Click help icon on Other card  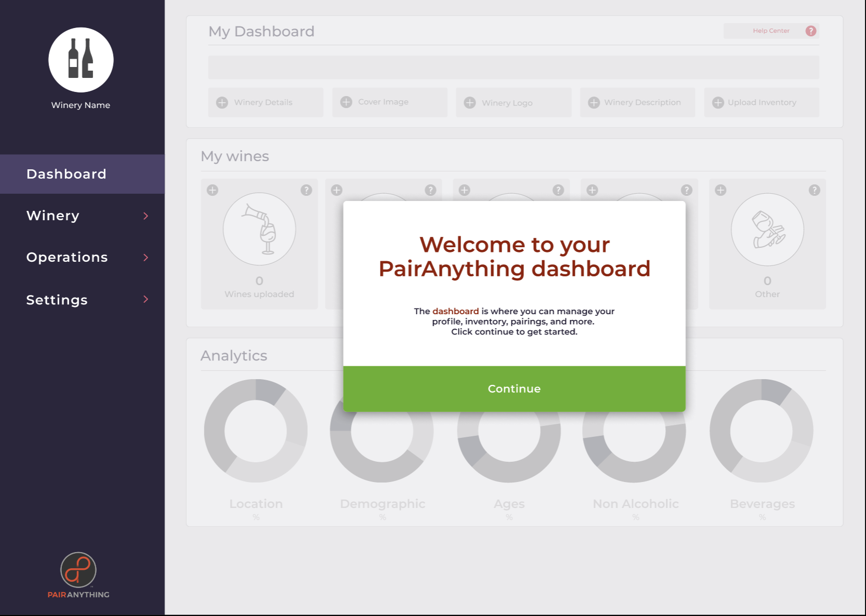815,190
